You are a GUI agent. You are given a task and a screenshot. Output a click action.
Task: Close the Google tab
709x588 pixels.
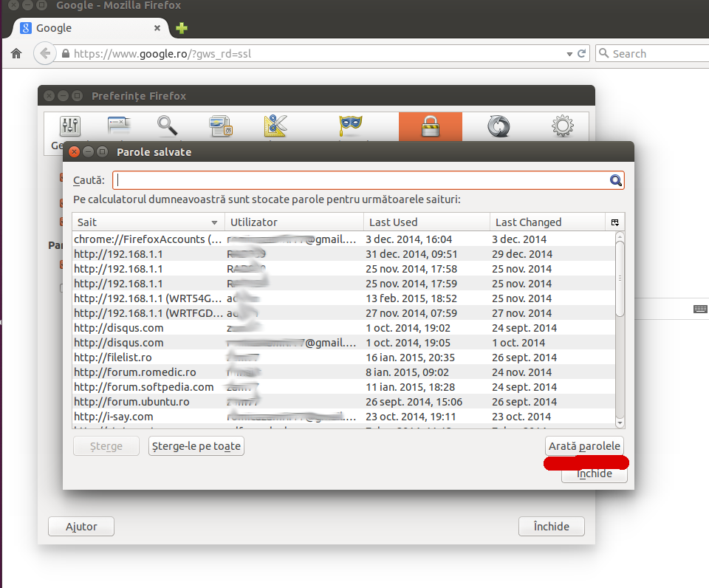[x=157, y=28]
